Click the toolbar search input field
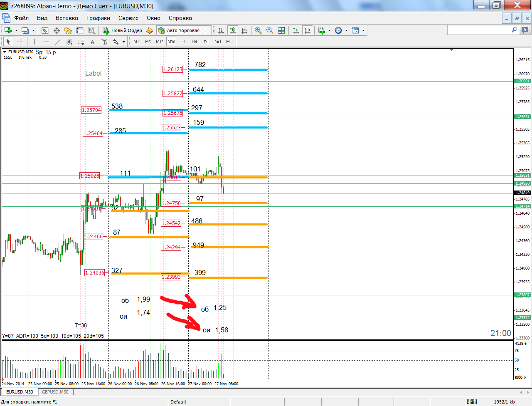The width and height of the screenshot is (532, 406). [479, 30]
